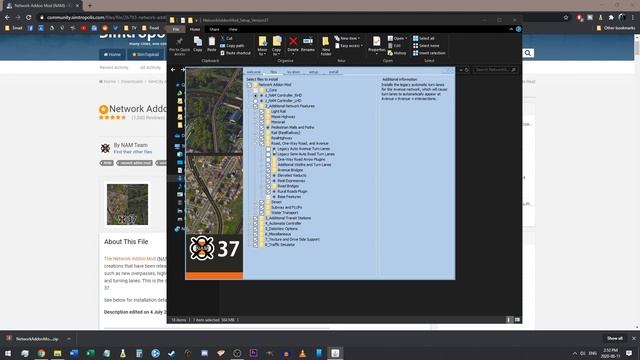Click the Properties icon in ribbon
This screenshot has width=640, height=360.
pos(376,41)
